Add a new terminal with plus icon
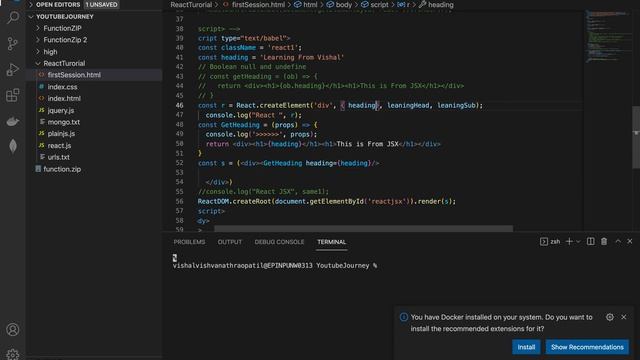This screenshot has height=360, width=640. tap(569, 242)
